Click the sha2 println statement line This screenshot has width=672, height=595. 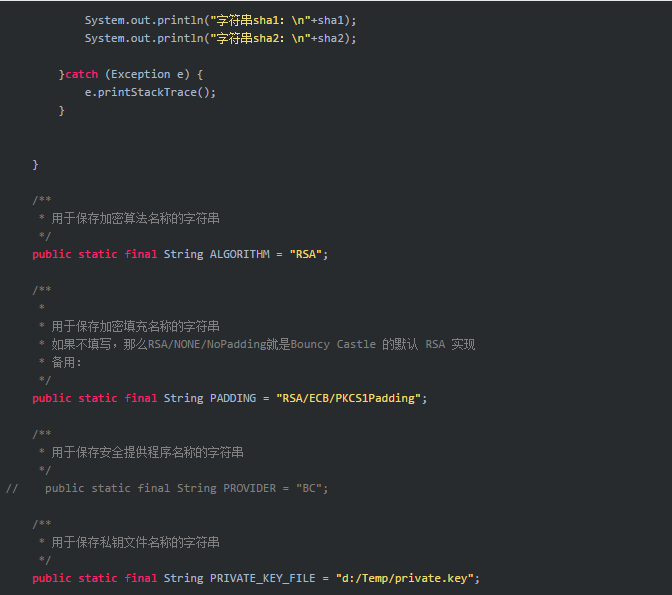pos(220,39)
